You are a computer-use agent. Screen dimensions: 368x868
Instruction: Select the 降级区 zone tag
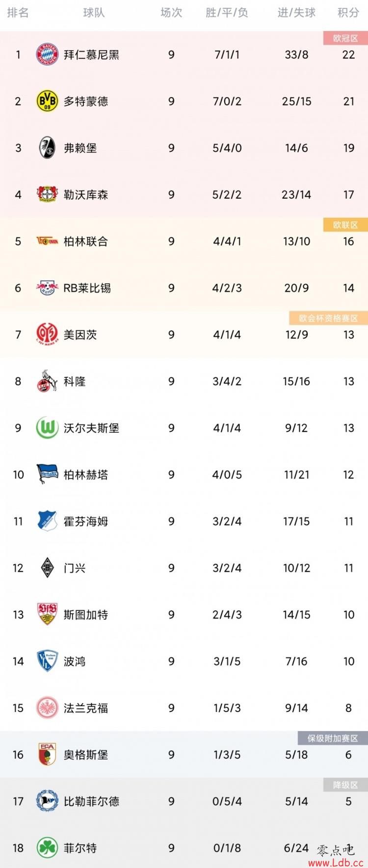tap(345, 785)
